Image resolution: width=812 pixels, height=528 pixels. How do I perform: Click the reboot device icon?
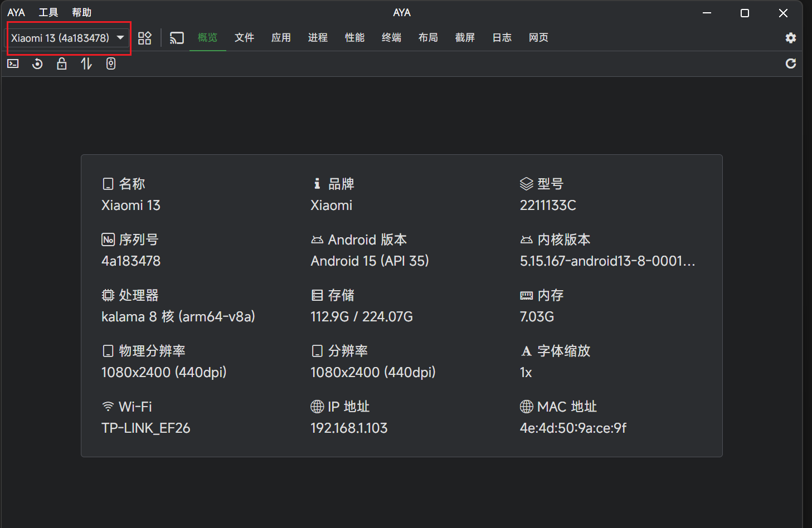coord(37,63)
